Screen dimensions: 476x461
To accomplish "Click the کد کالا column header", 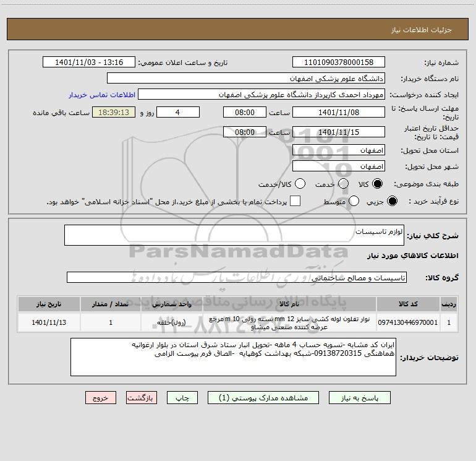I will (x=408, y=304).
